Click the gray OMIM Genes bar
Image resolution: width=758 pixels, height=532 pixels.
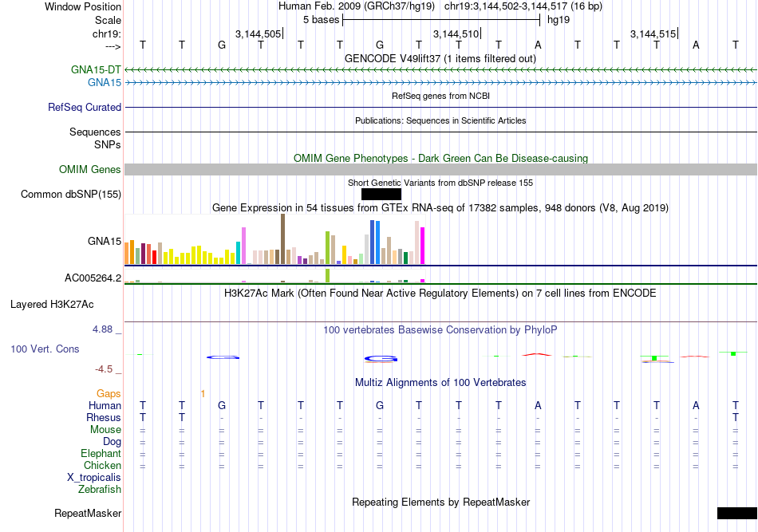point(440,170)
